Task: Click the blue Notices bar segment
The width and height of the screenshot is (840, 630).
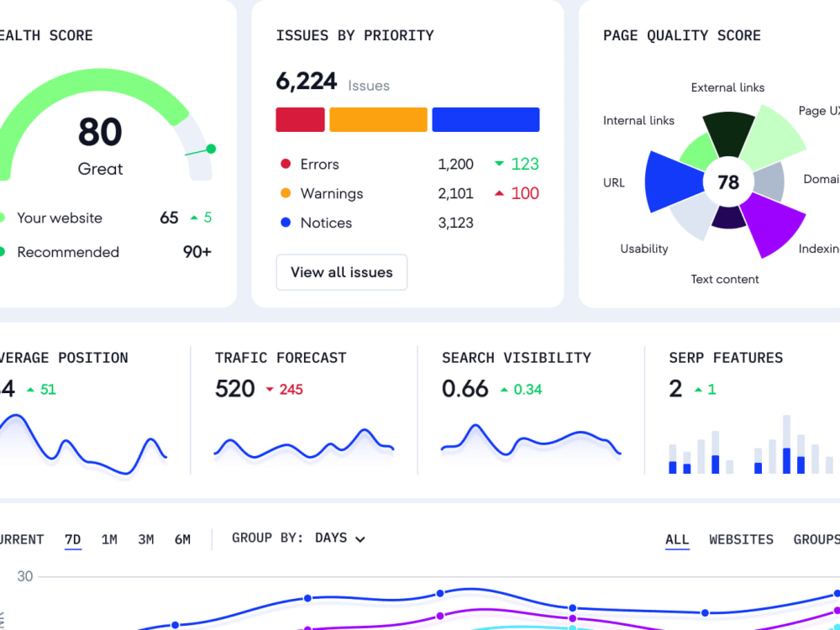Action: (486, 119)
